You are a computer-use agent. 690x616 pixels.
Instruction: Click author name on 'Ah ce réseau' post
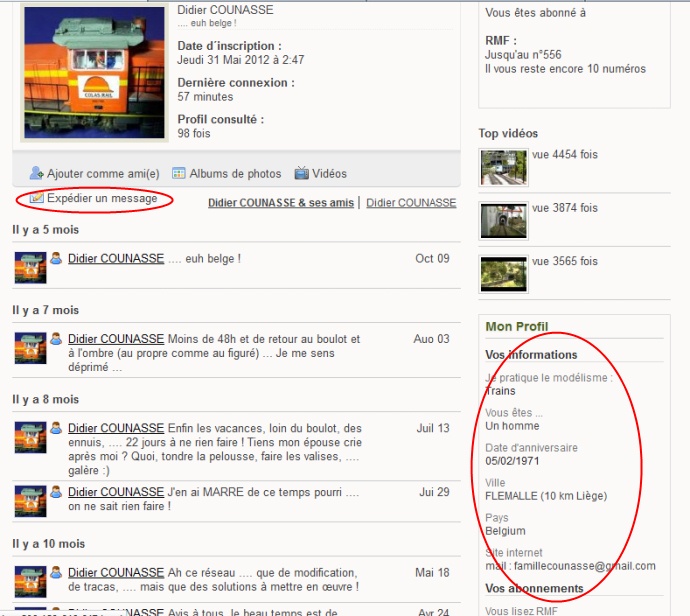tap(116, 573)
